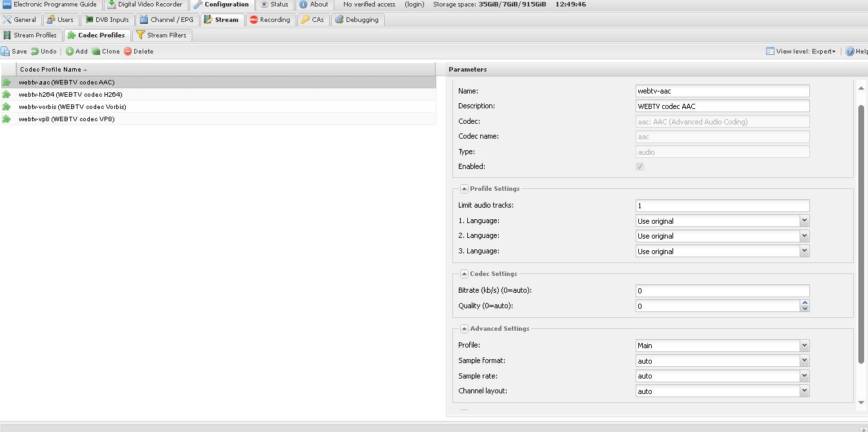Viewport: 868px width, 432px height.
Task: Open the Recording configuration tab
Action: tap(270, 20)
